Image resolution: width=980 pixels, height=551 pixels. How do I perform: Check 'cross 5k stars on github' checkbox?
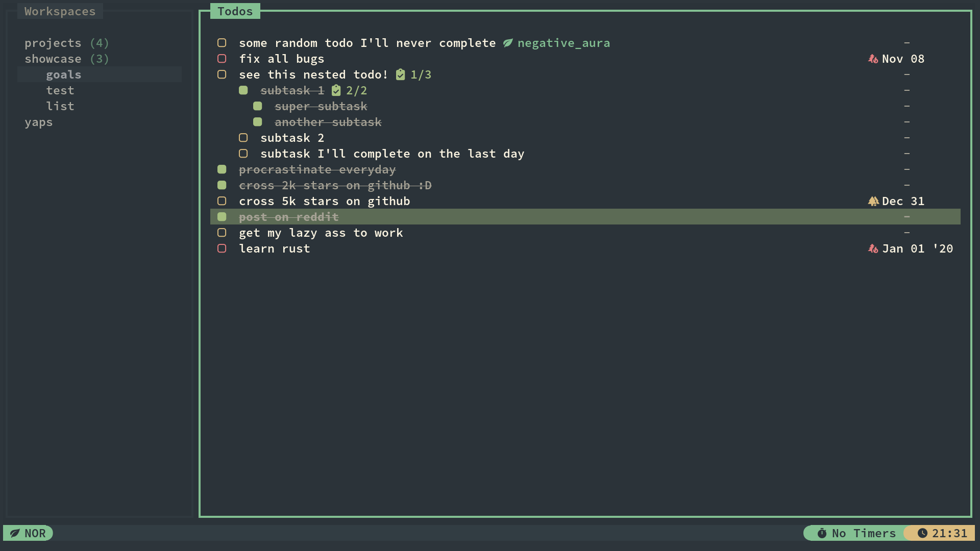point(222,201)
